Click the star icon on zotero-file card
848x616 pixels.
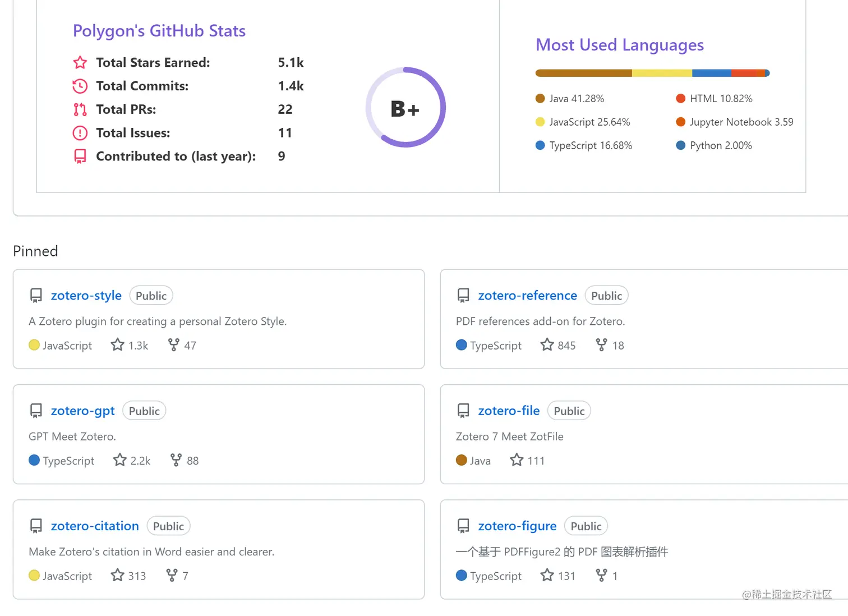click(517, 460)
